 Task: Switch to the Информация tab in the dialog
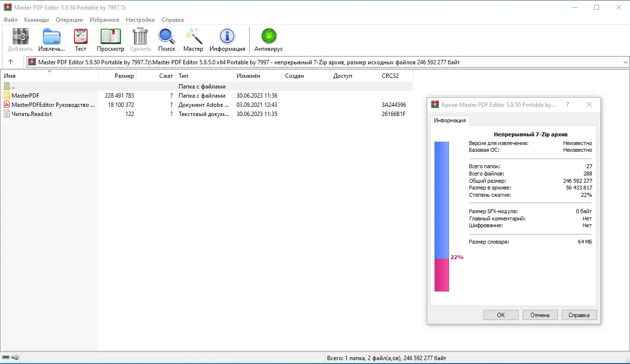450,121
